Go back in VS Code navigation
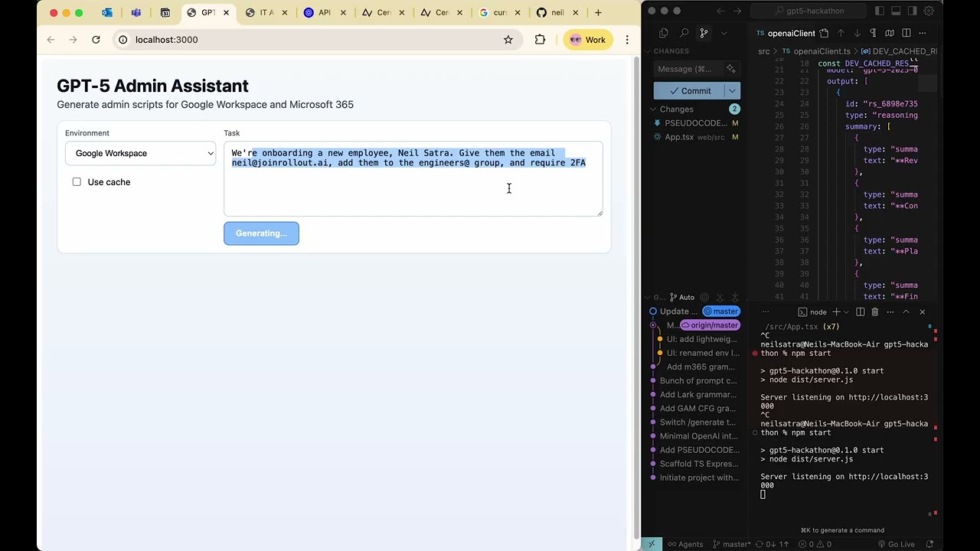The image size is (980, 551). [x=720, y=11]
